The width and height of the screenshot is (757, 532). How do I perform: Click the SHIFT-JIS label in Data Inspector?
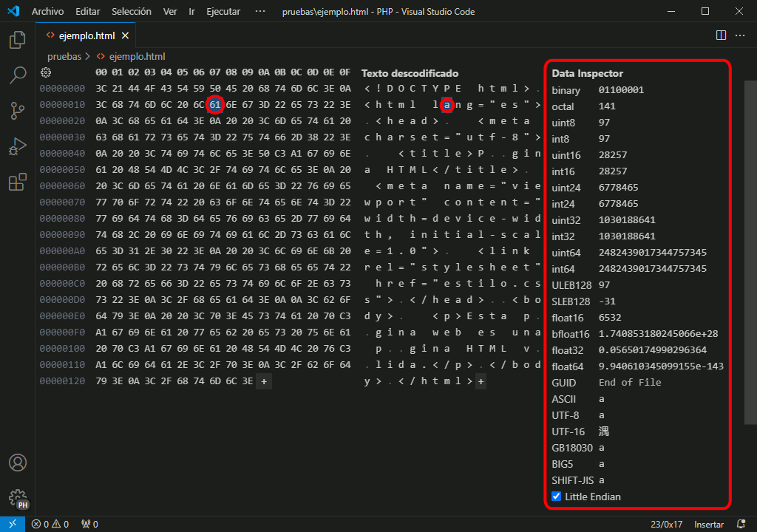[x=573, y=480]
